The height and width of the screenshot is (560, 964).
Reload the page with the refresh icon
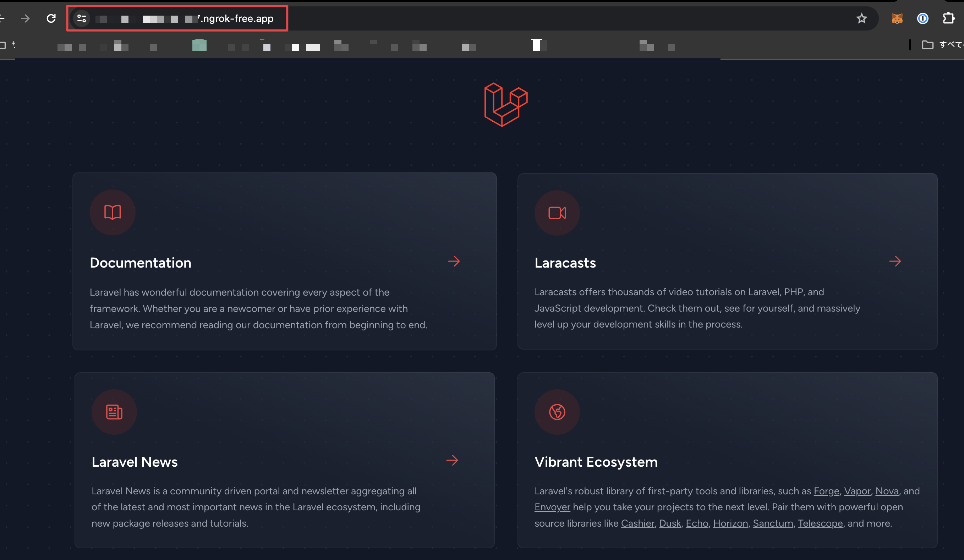(51, 18)
